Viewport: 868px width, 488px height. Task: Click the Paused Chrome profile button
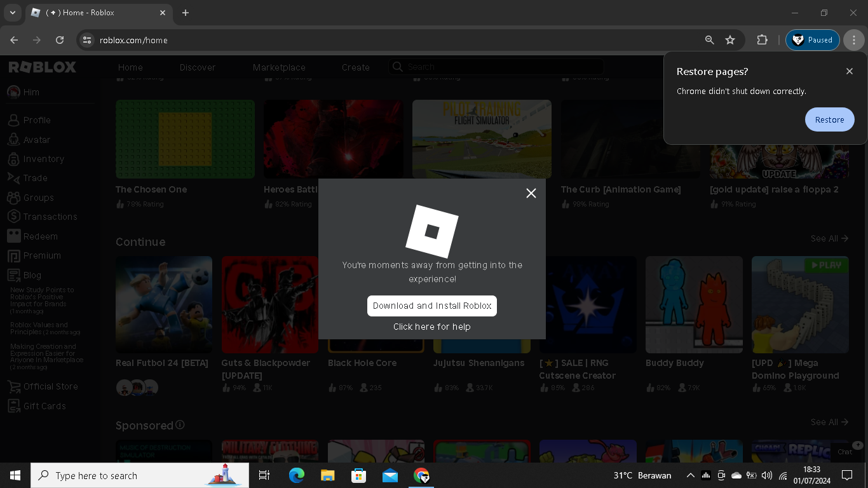click(x=813, y=40)
